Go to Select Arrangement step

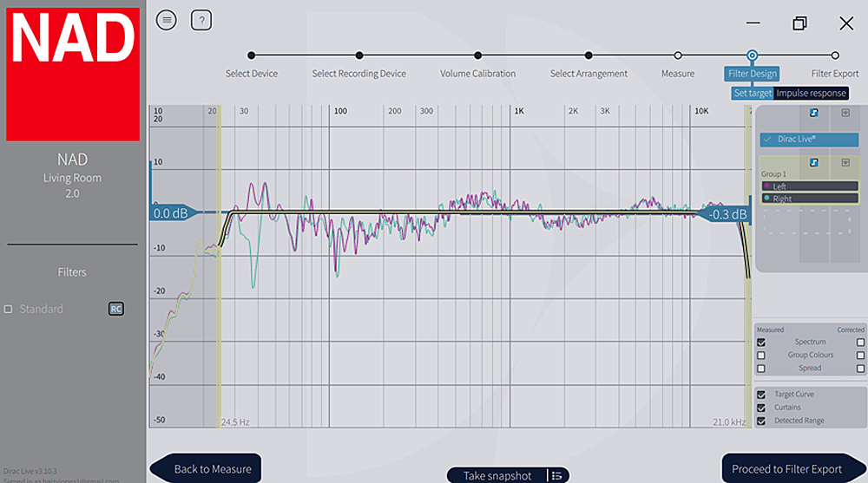point(589,74)
